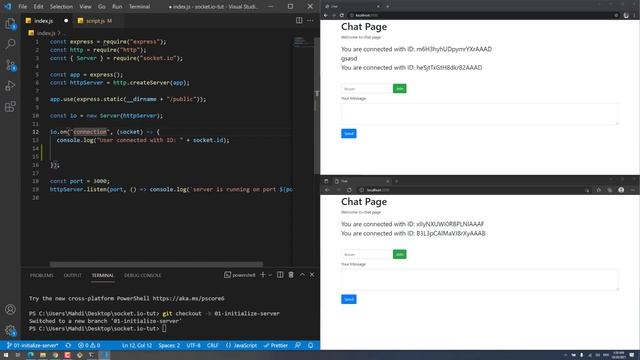Go back in the top browser window
640x360 pixels.
point(326,15)
